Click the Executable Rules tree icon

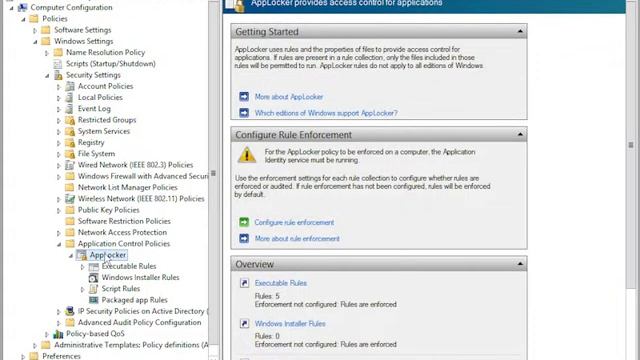[x=94, y=266]
